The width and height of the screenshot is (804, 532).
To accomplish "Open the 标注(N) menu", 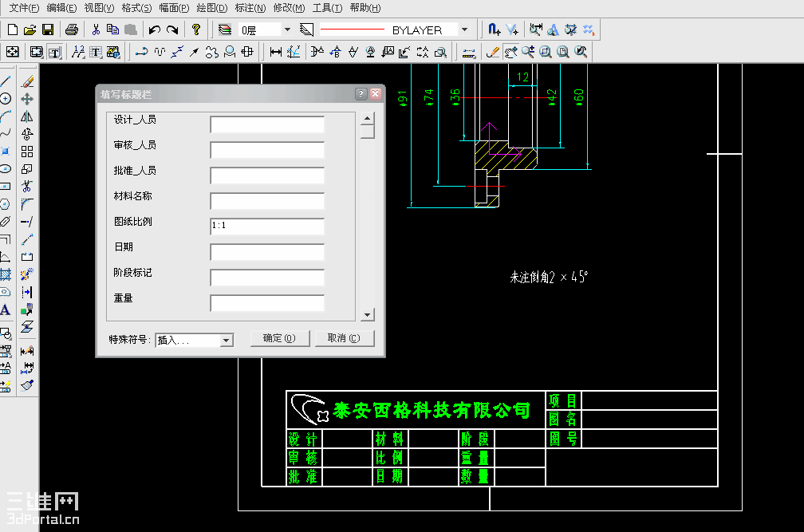I will [250, 8].
